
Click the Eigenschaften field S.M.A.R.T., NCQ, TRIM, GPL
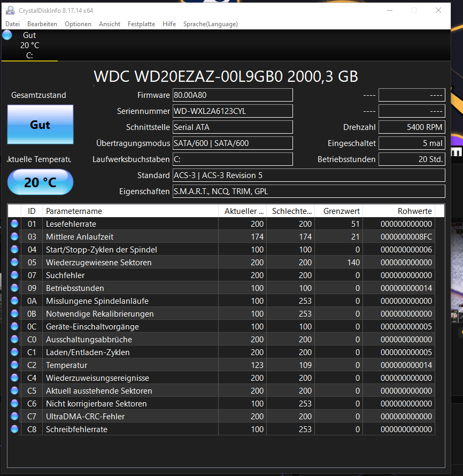pyautogui.click(x=309, y=191)
